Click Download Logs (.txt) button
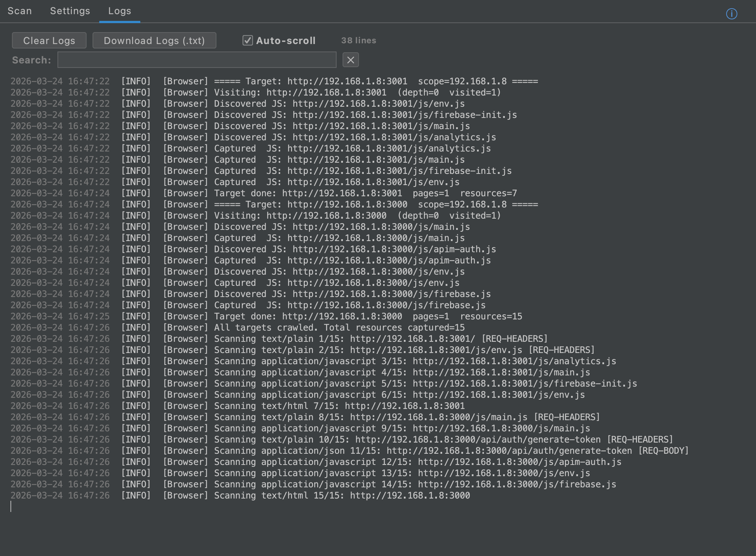This screenshot has width=756, height=556. (154, 40)
